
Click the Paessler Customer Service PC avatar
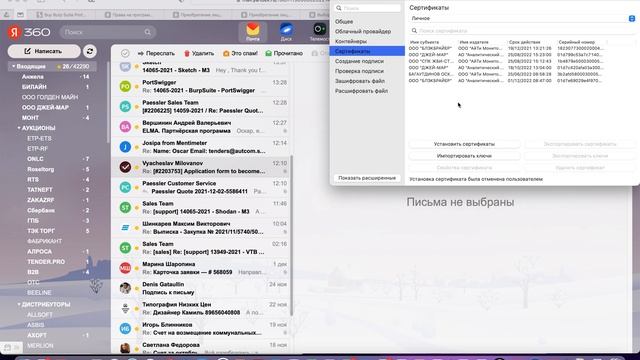[125, 187]
